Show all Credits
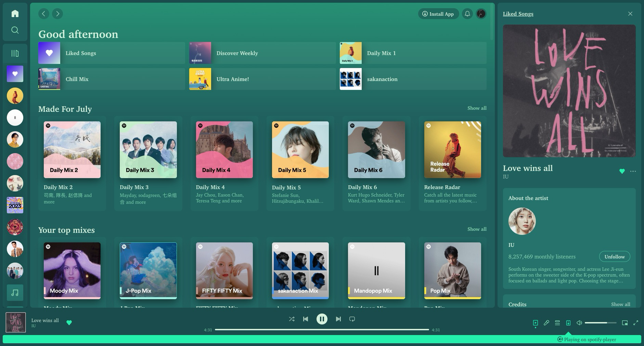This screenshot has height=346, width=644. (620, 304)
